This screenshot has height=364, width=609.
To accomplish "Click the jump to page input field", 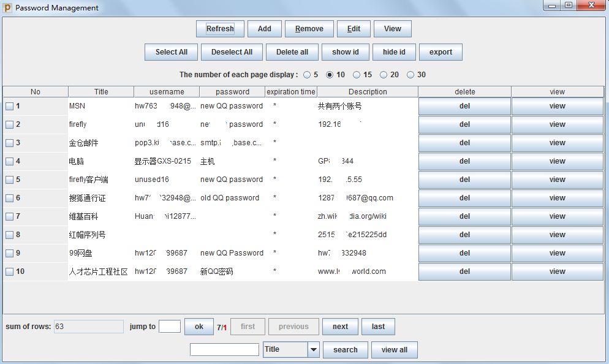I will tap(170, 327).
